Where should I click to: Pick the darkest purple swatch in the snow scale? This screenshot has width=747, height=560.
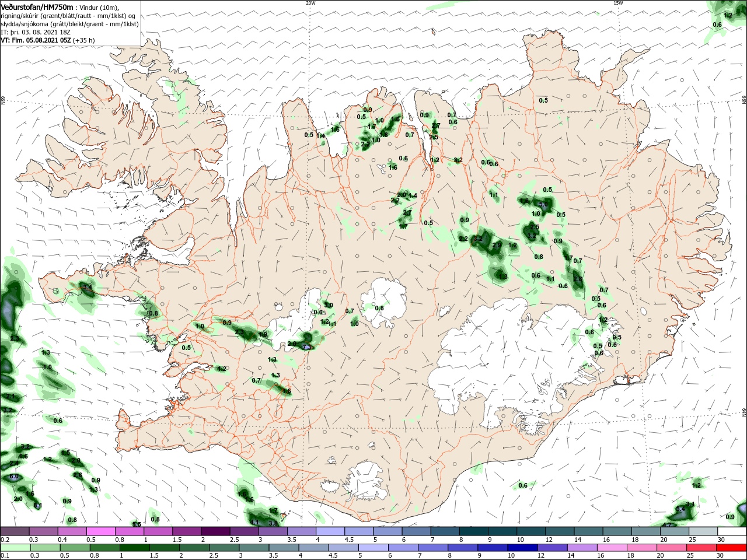tap(215, 531)
